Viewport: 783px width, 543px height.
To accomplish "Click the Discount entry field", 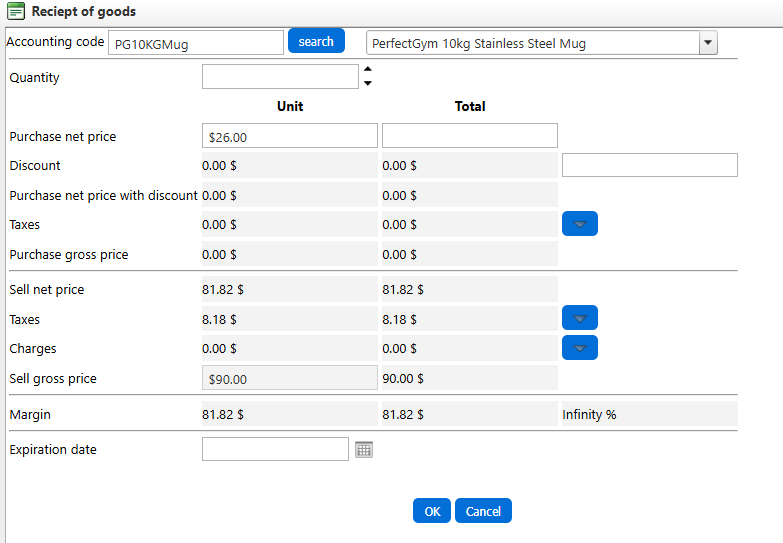I will coord(649,165).
